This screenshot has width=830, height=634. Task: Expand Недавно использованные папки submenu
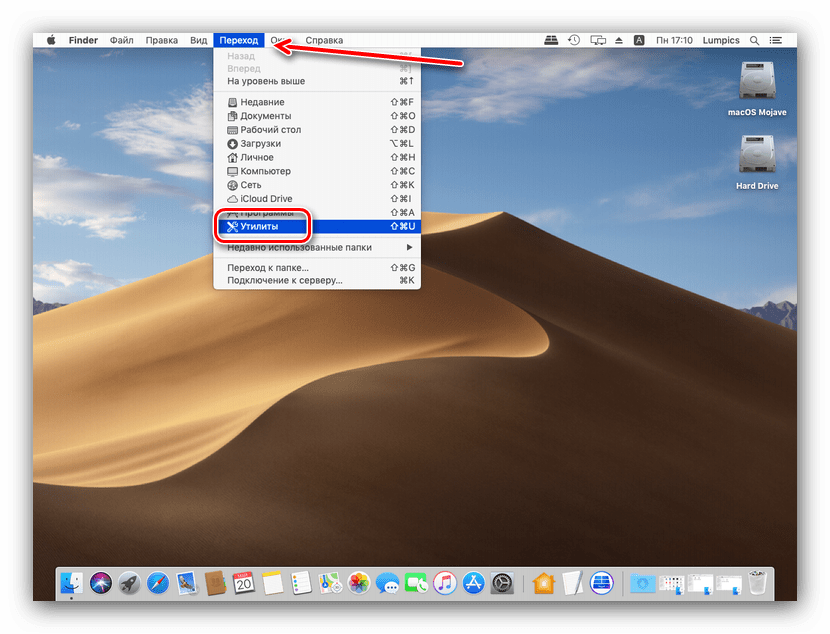300,246
